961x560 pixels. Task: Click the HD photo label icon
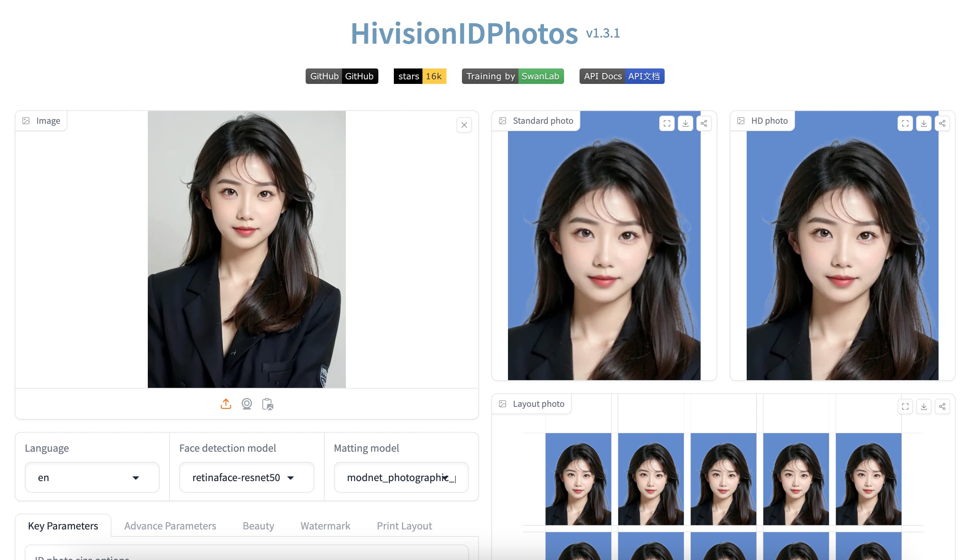[x=741, y=121]
